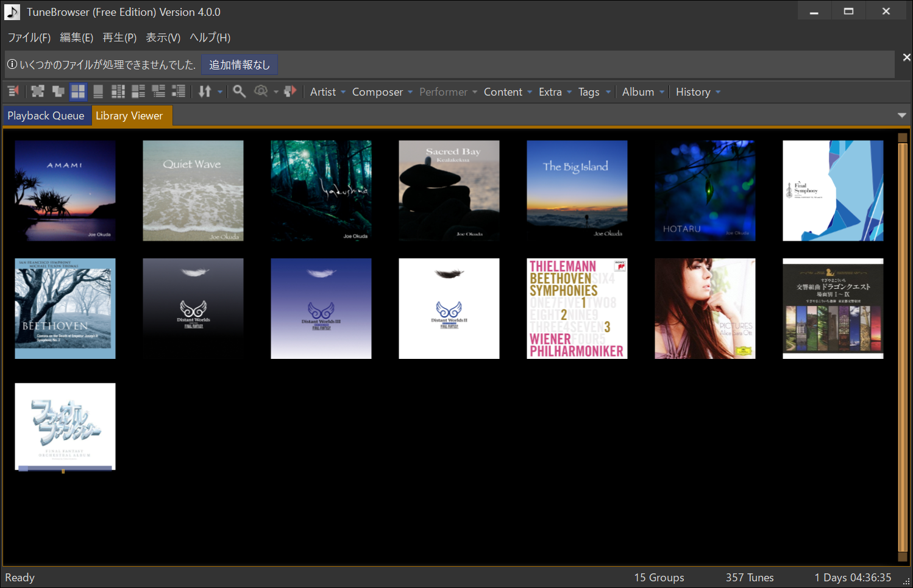
Task: Select the Final Fantasy Orchestral Album cover
Action: [65, 427]
